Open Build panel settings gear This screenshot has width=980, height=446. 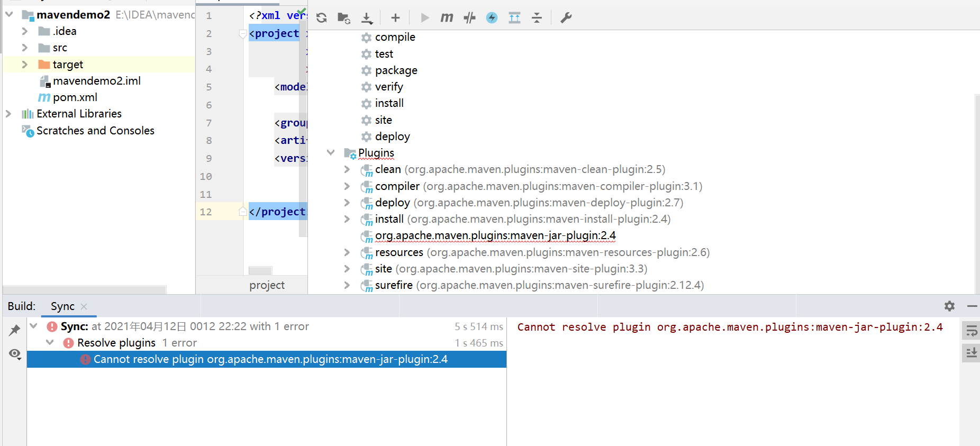(949, 306)
